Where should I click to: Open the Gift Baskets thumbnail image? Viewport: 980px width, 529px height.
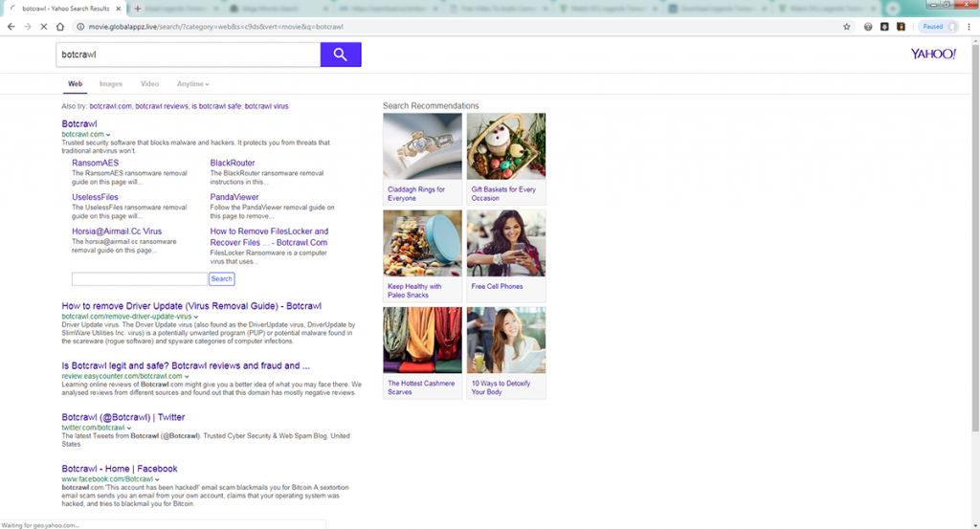click(x=506, y=146)
